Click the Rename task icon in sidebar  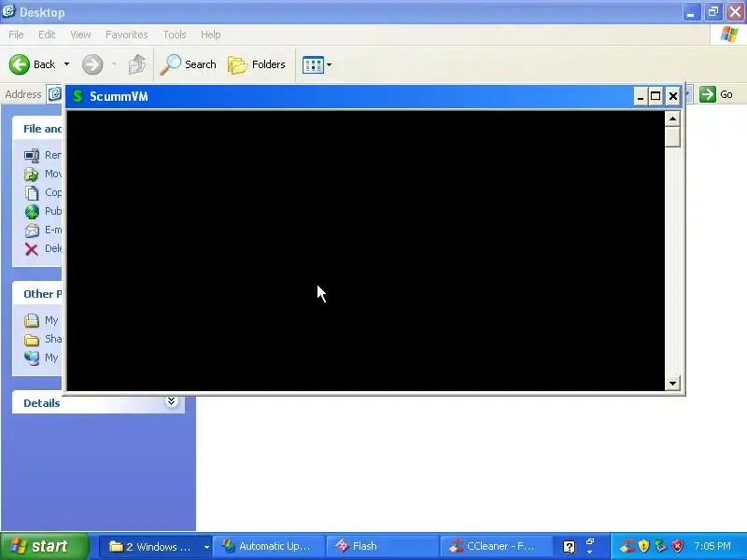[32, 155]
